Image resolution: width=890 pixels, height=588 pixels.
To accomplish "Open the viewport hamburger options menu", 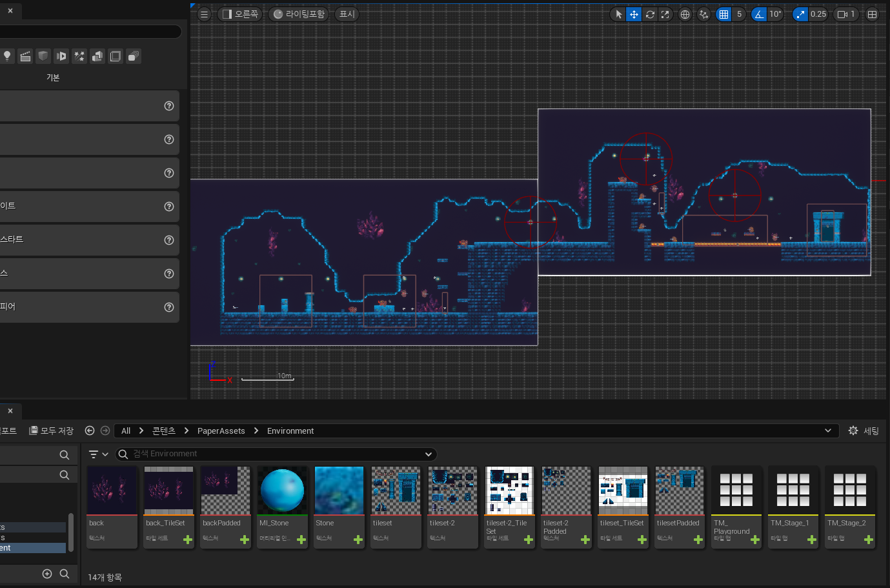I will (x=204, y=14).
